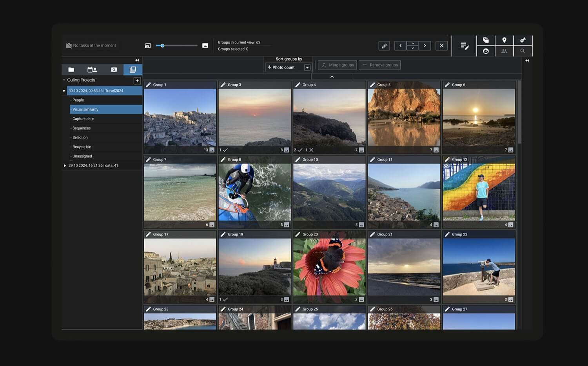The image size is (588, 366).
Task: Click the rejected X count on Group 4
Action: pyautogui.click(x=309, y=150)
